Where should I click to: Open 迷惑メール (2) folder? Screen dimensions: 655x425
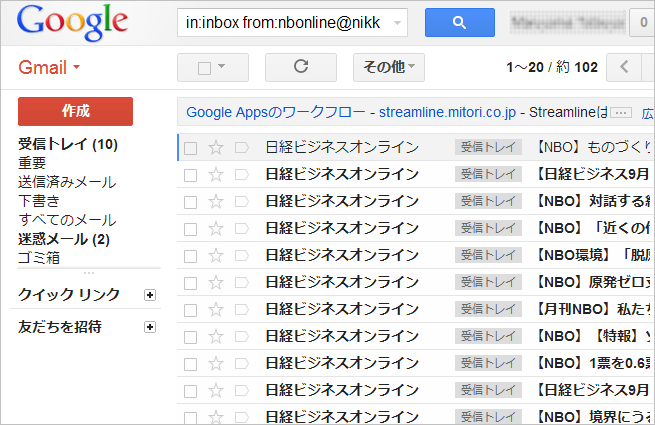tap(64, 239)
